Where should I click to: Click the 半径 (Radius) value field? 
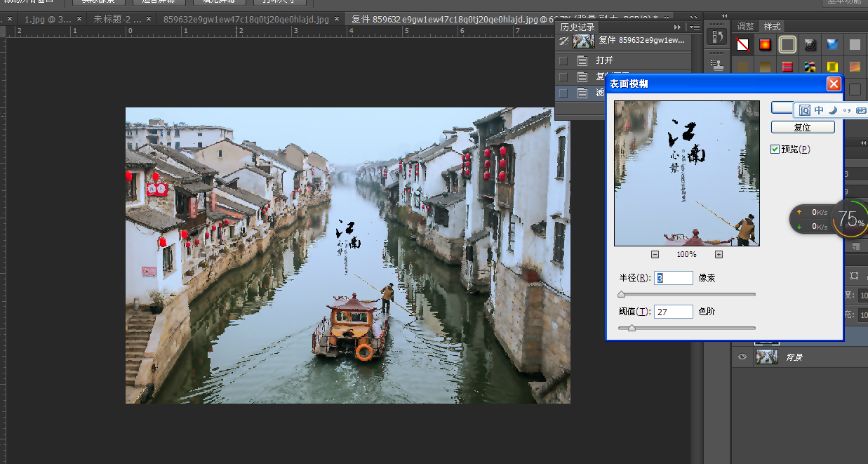click(x=674, y=278)
